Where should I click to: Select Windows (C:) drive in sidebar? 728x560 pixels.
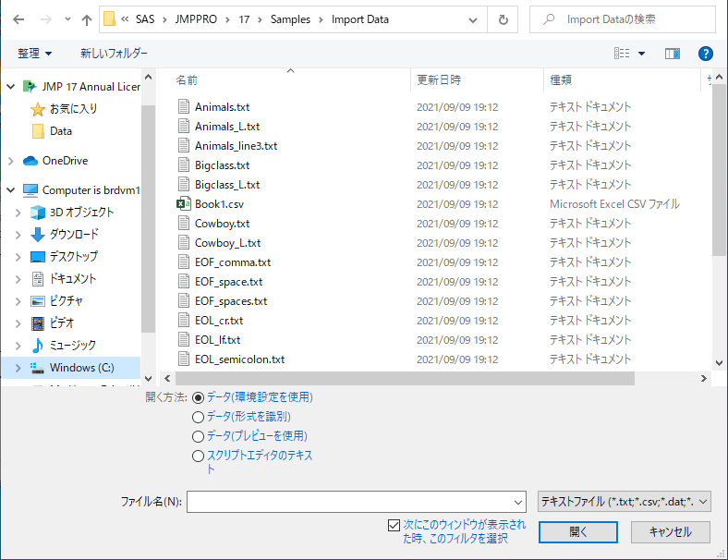(x=81, y=368)
